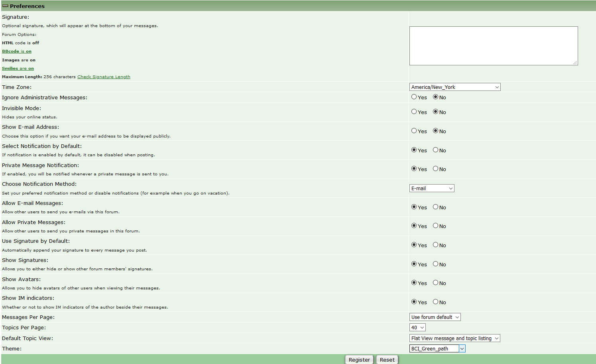Open the Time Zone dropdown
Viewport: 596px width, 364px height.
pos(454,87)
